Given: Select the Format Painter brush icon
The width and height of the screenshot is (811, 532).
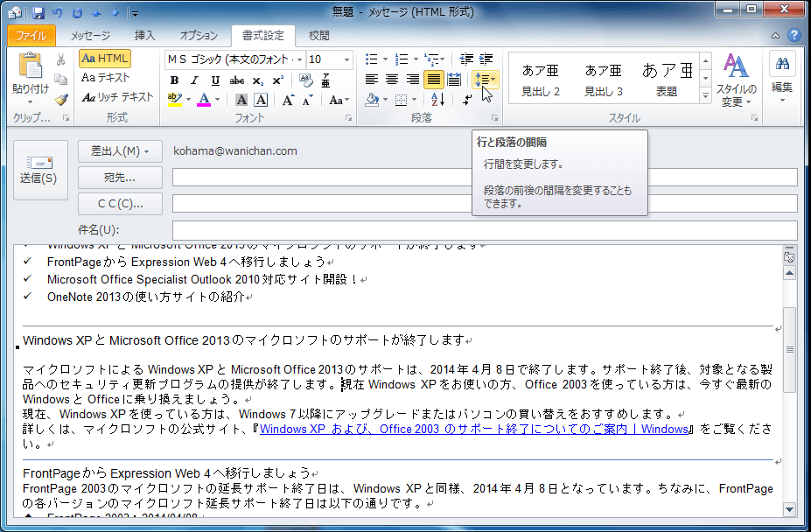Looking at the screenshot, I should coord(61,99).
